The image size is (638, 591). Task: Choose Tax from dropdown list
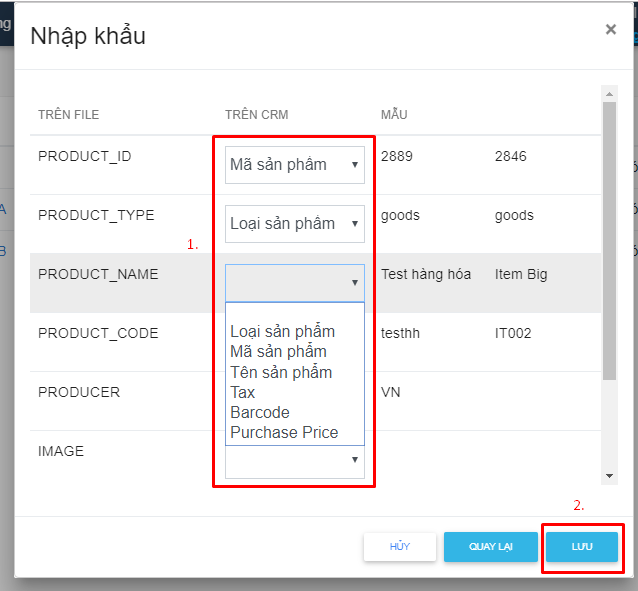pyautogui.click(x=243, y=392)
